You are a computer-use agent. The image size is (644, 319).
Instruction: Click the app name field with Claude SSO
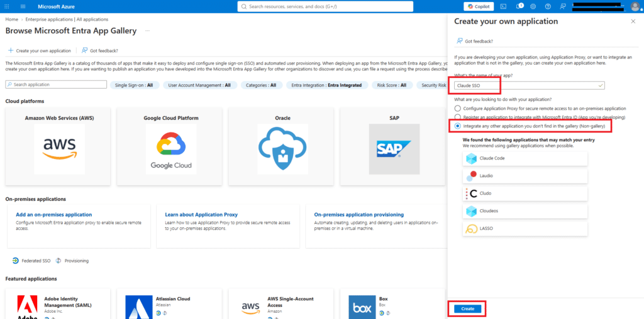point(530,85)
